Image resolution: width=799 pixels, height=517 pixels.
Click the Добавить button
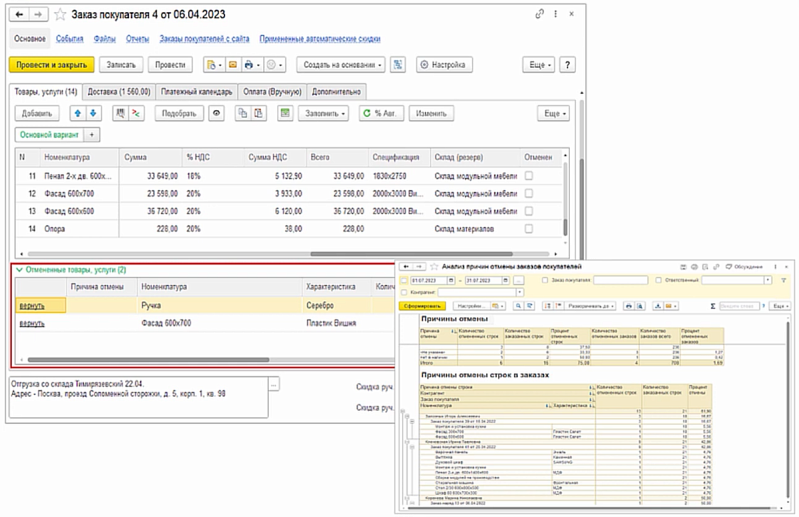37,113
